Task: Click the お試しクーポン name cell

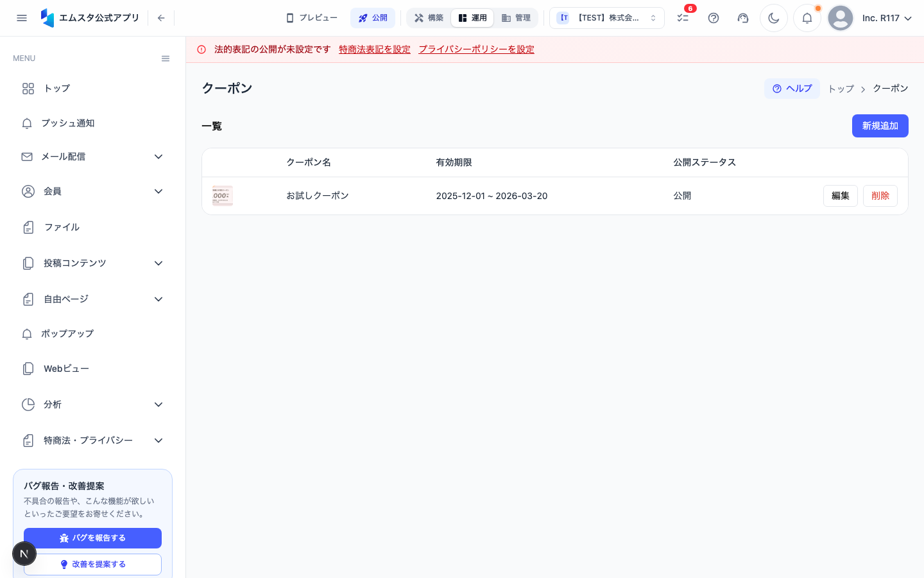Action: pos(318,196)
